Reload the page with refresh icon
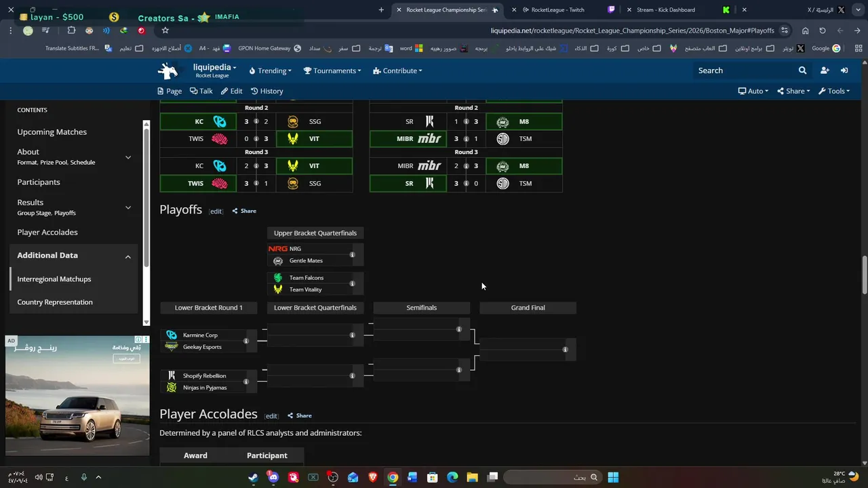Viewport: 868px width, 488px height. click(823, 30)
